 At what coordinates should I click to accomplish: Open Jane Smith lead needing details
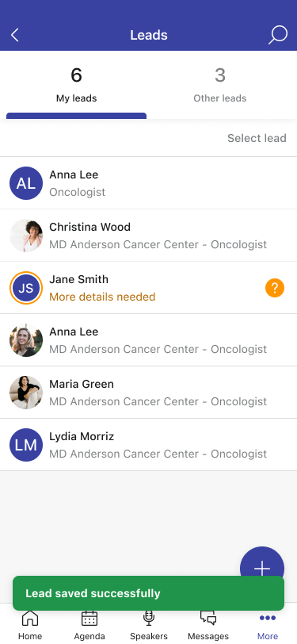(149, 288)
